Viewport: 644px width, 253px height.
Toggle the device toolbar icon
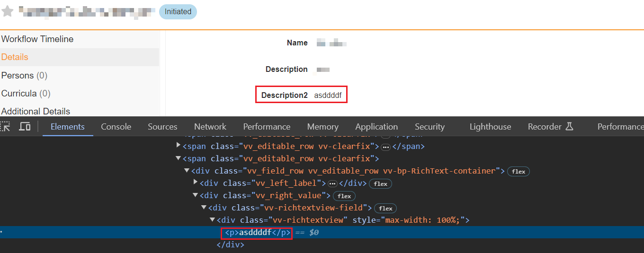point(25,127)
